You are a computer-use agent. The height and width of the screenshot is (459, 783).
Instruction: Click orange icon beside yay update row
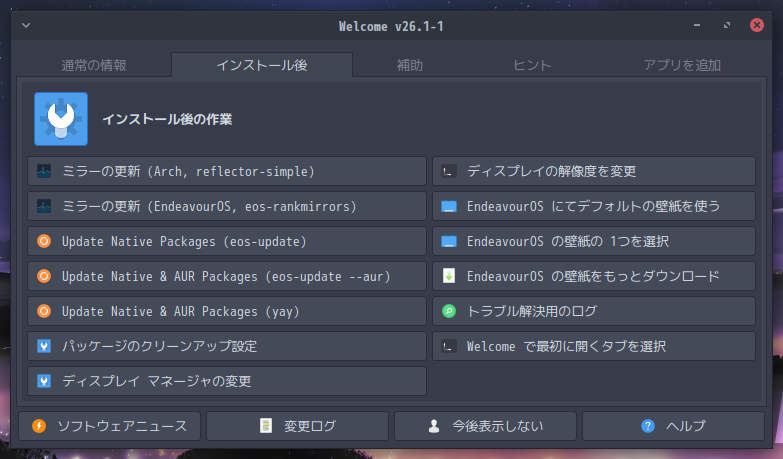click(x=44, y=311)
